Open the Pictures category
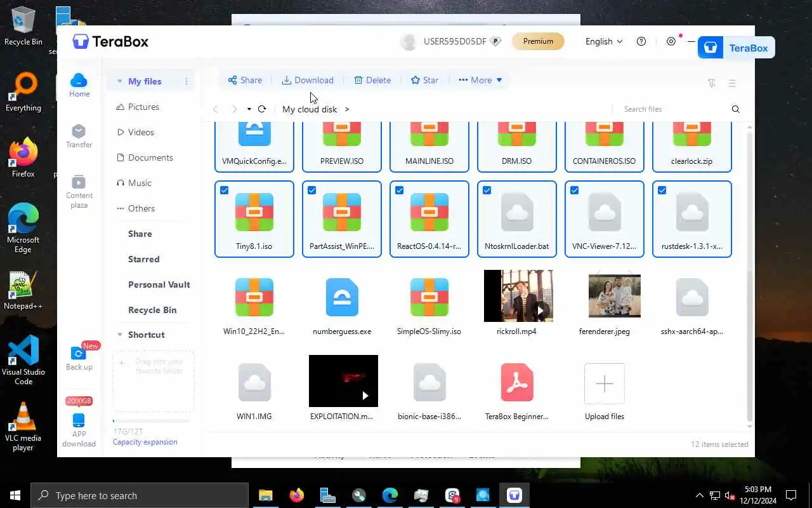The width and height of the screenshot is (812, 508). tap(138, 107)
